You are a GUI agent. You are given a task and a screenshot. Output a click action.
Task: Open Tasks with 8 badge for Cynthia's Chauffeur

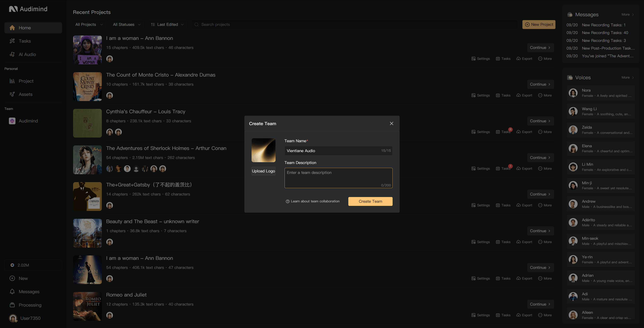pos(503,132)
